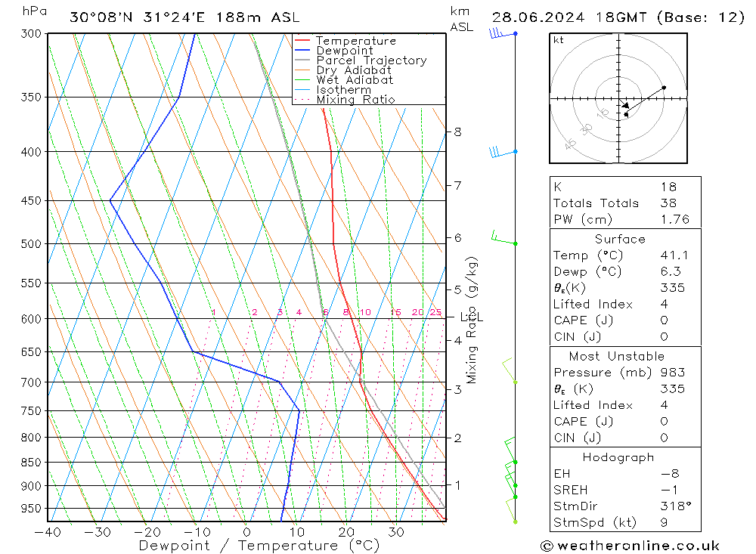Click the hodograph storm motion arrow
This screenshot has height=554, width=756.
624,104
